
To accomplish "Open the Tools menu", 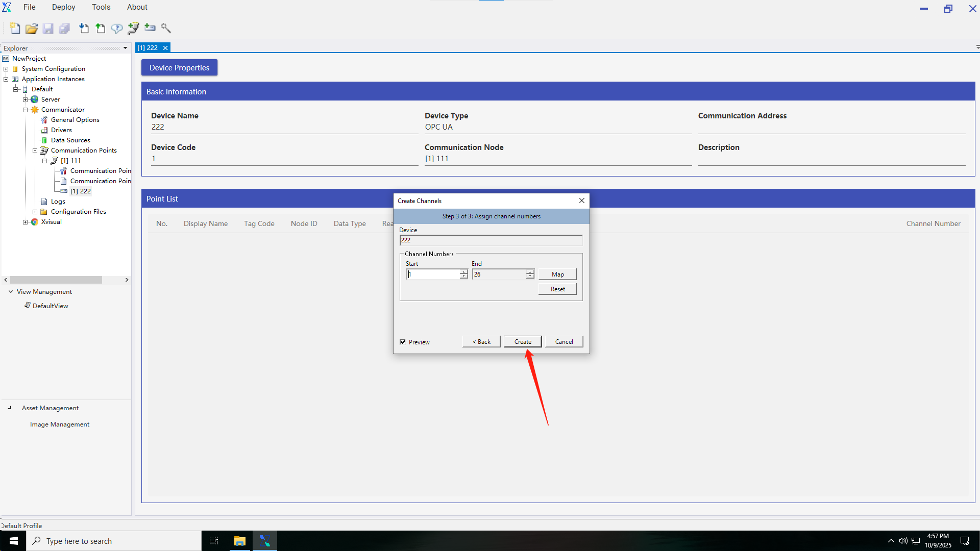I will point(101,7).
